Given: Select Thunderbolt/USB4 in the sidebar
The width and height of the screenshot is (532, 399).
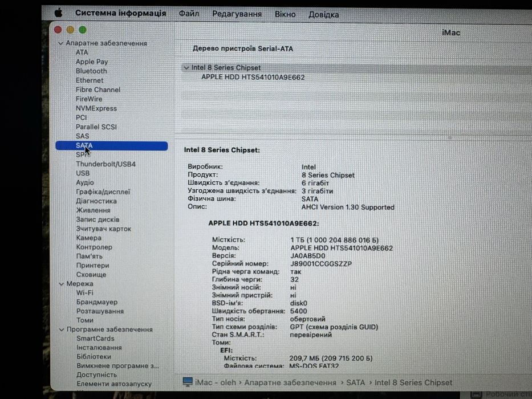Looking at the screenshot, I should [105, 164].
